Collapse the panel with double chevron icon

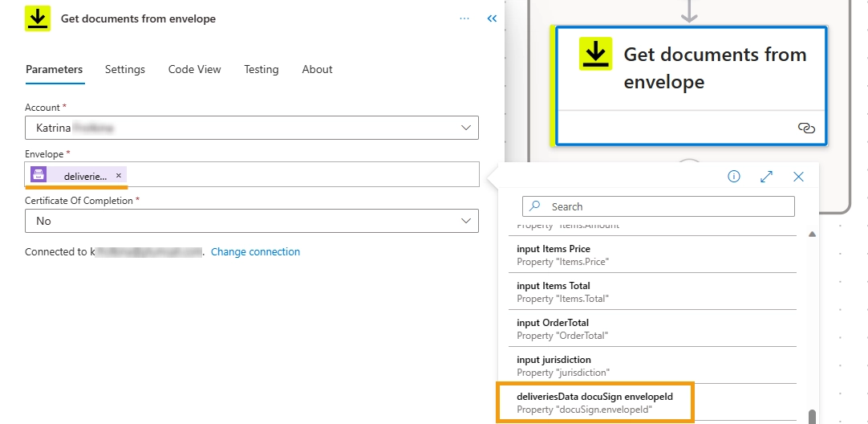[x=492, y=18]
